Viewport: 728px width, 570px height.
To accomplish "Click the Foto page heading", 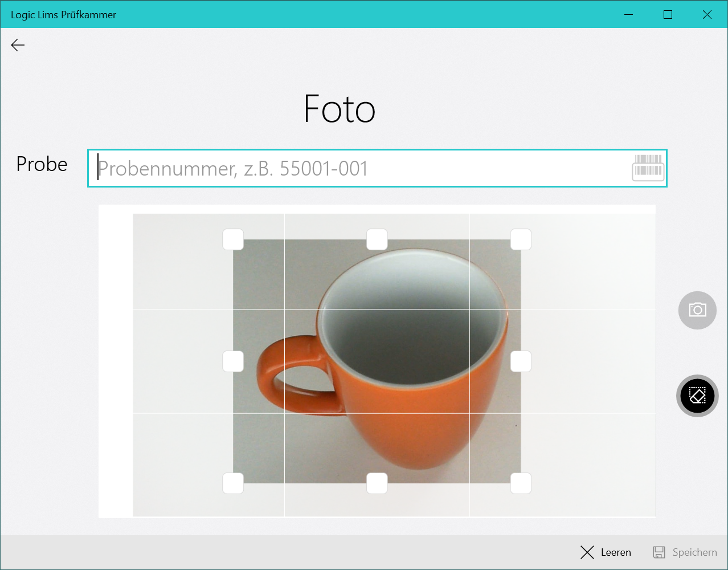I will pos(340,109).
